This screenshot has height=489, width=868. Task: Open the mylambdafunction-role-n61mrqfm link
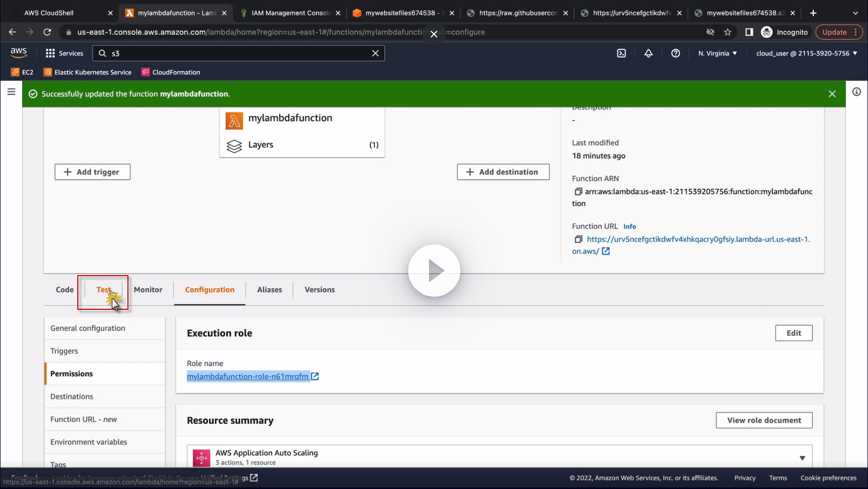click(248, 377)
